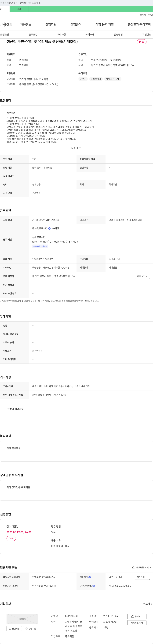Click the 운전면허증 우대조건 value
153x644 pixels.
point(37,351)
